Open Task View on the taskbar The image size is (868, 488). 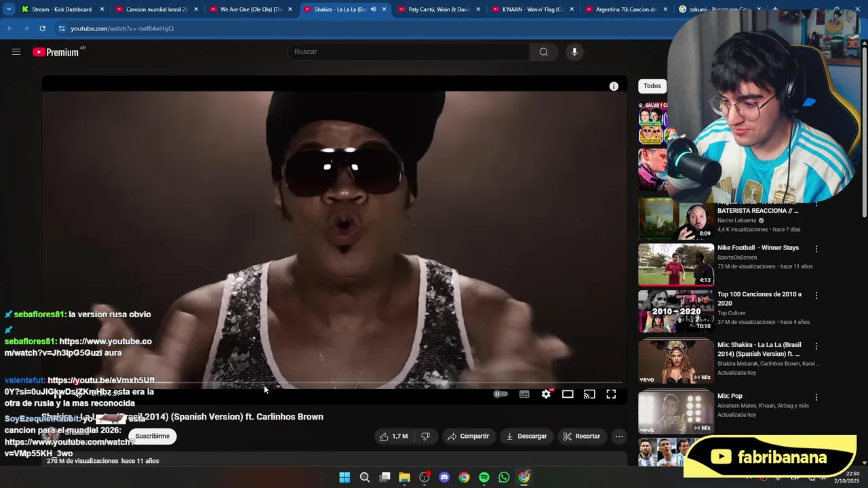click(x=384, y=477)
